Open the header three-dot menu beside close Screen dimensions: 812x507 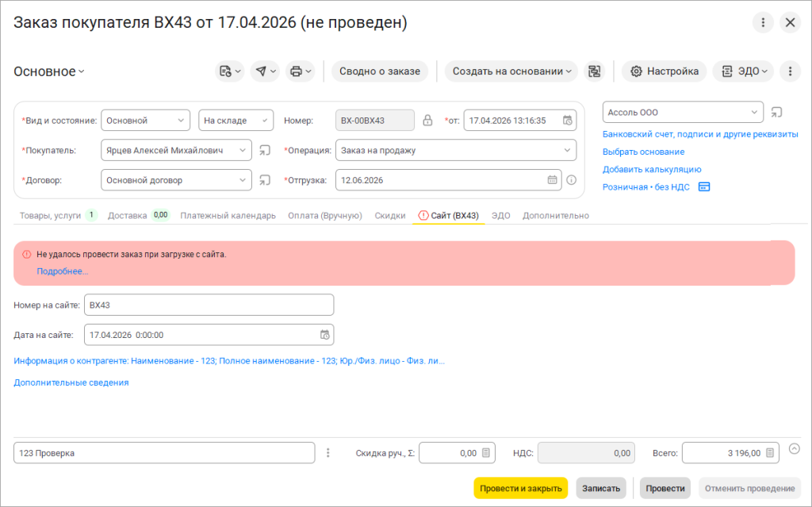pos(763,23)
